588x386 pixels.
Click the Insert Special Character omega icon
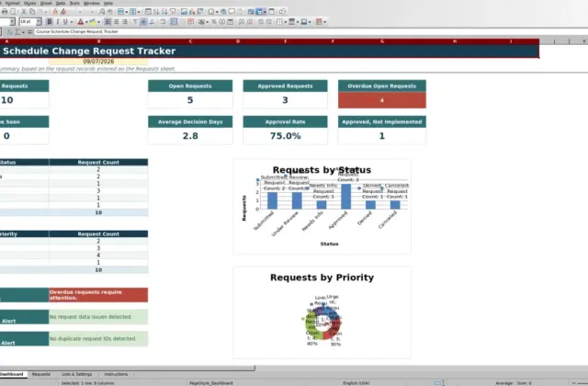click(x=211, y=12)
